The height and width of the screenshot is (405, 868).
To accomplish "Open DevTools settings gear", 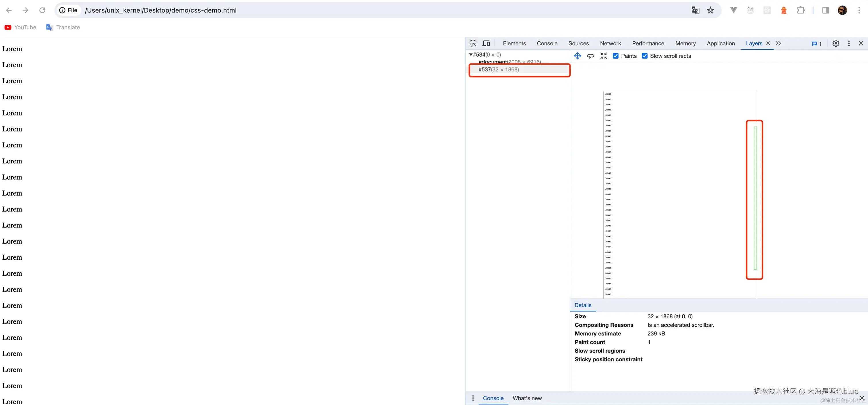I will [x=836, y=43].
